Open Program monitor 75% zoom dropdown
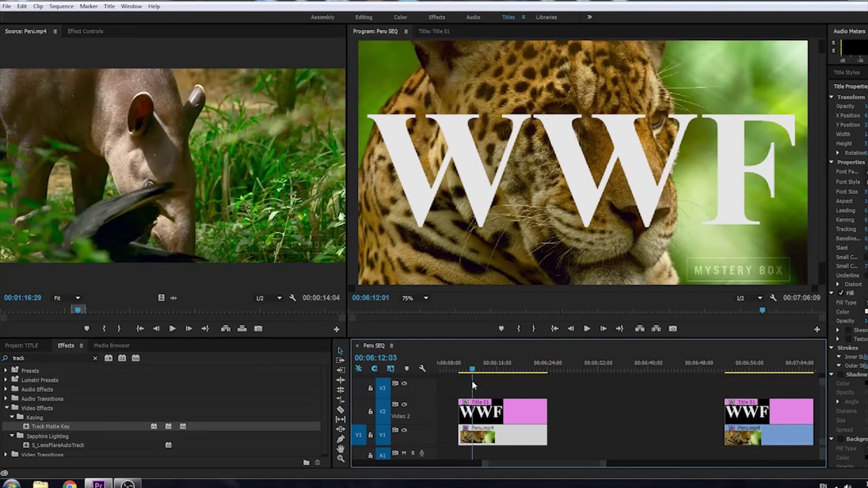Image resolution: width=868 pixels, height=488 pixels. [416, 298]
